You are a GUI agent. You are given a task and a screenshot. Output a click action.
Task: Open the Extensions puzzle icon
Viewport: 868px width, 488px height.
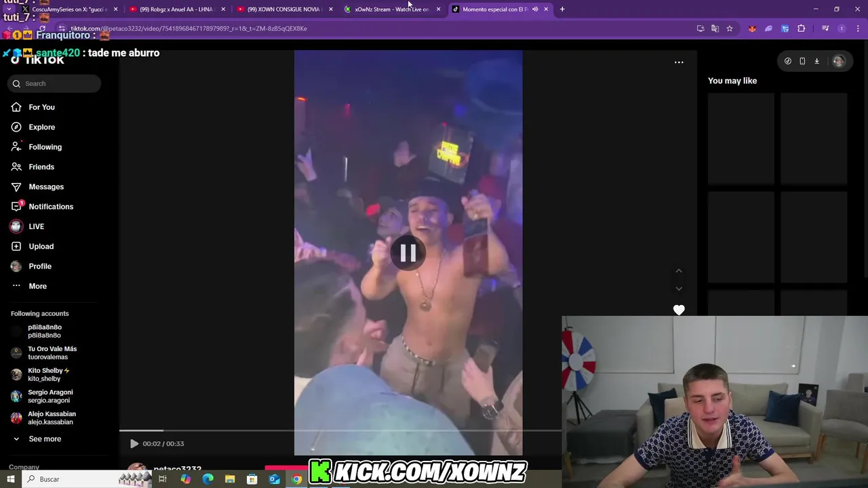pyautogui.click(x=802, y=28)
